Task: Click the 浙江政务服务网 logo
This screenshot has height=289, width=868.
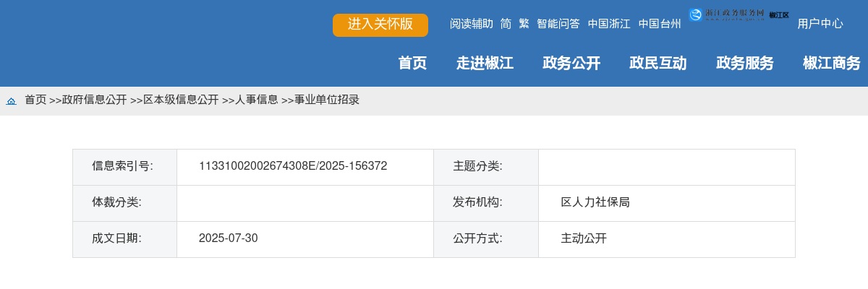Action: (739, 14)
